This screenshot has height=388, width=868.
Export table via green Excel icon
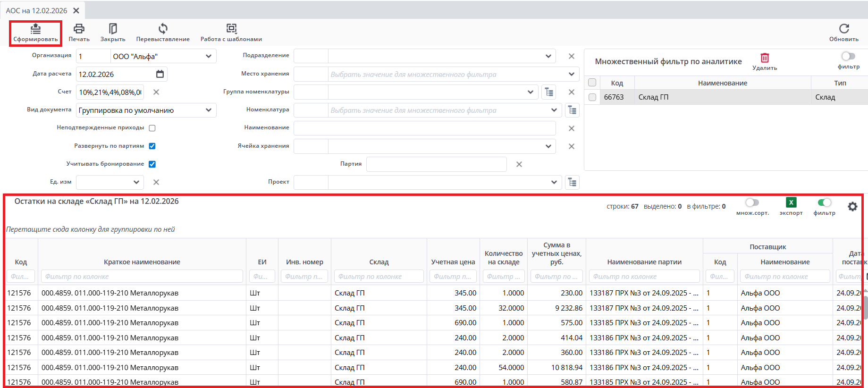pyautogui.click(x=791, y=202)
